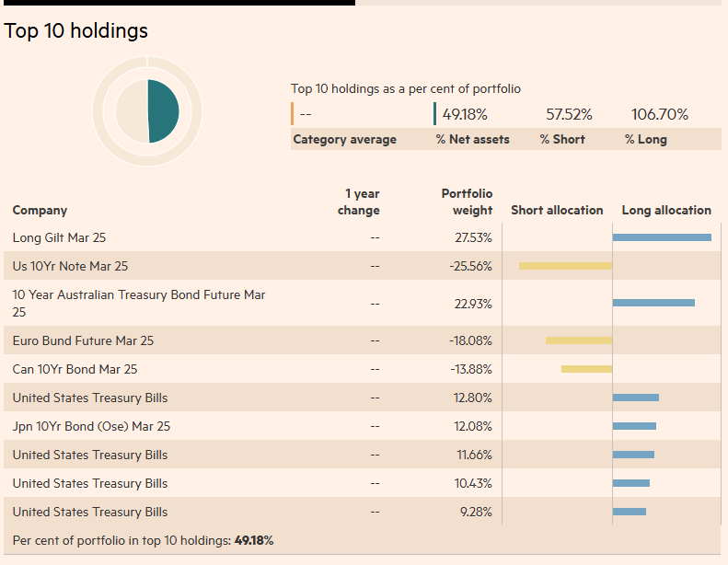
Task: Click the Short allocation column header
Action: click(x=557, y=210)
